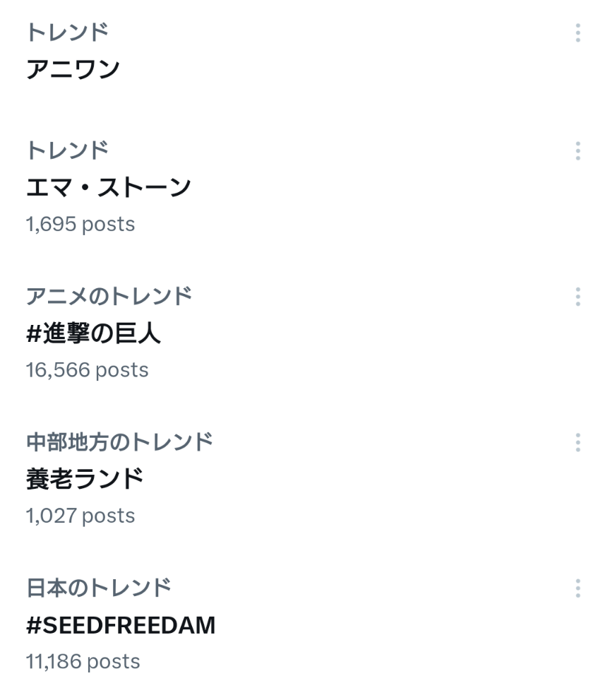Click the 16,566 posts count
The height and width of the screenshot is (700, 610).
(x=87, y=370)
